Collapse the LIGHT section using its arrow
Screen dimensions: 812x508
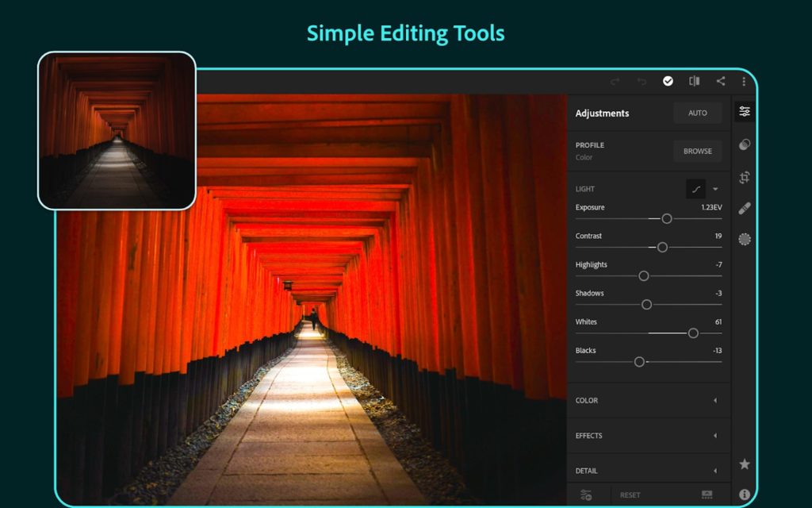coord(715,189)
